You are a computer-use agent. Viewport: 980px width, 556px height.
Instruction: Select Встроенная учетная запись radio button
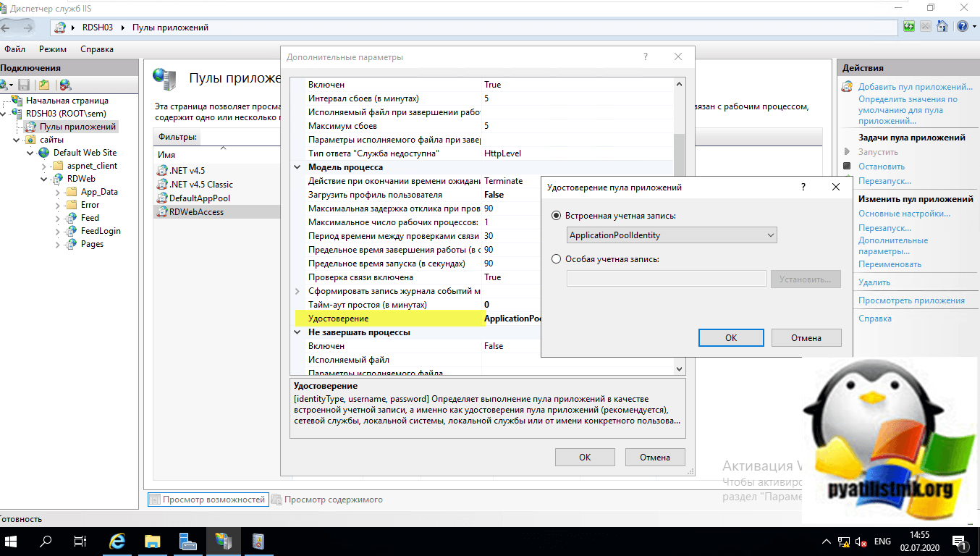point(557,216)
